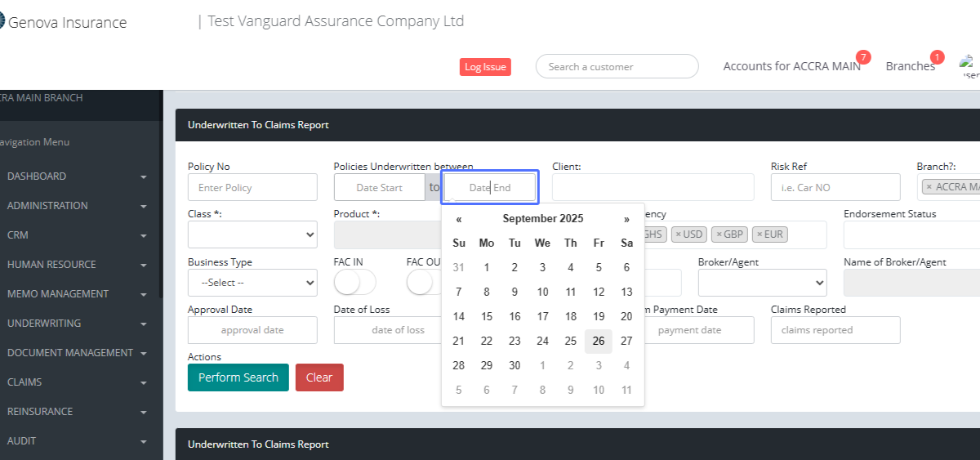Select September 26 in the calendar
Viewport: 980px width, 460px height.
click(x=599, y=342)
